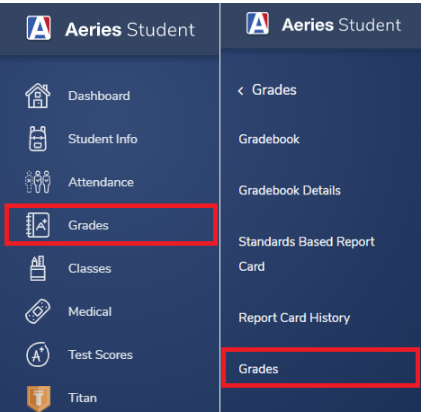
Task: Click the Test Scores A+ icon
Action: click(x=38, y=354)
